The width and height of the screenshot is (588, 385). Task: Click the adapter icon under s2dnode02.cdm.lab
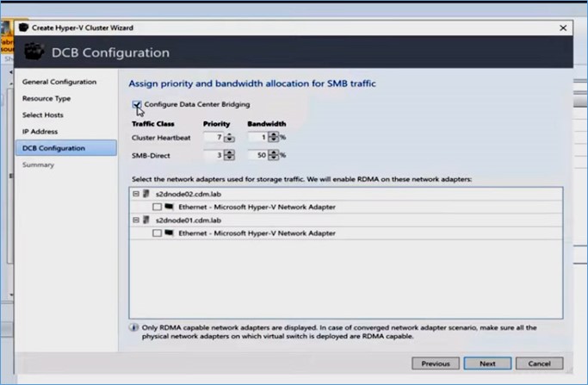pyautogui.click(x=169, y=207)
